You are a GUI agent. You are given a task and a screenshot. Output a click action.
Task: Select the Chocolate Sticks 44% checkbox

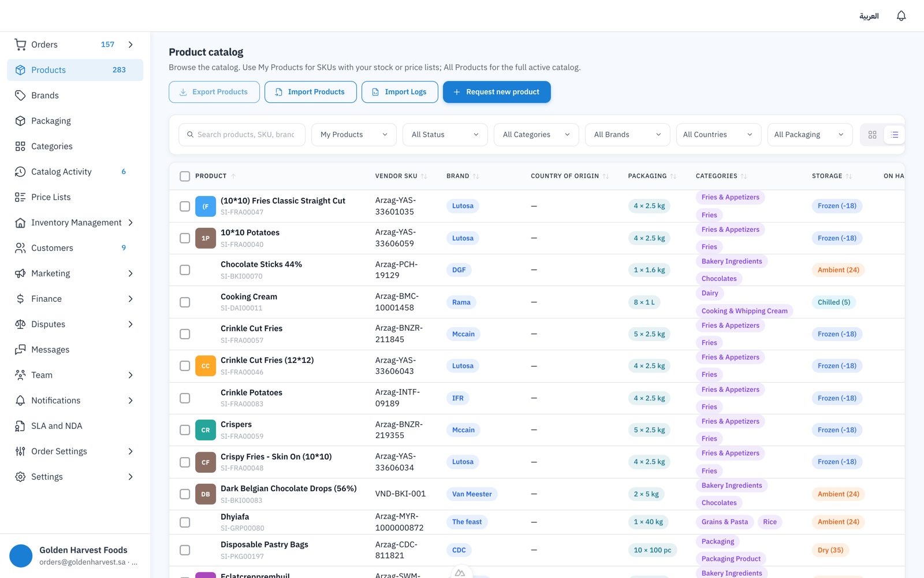[x=185, y=270]
